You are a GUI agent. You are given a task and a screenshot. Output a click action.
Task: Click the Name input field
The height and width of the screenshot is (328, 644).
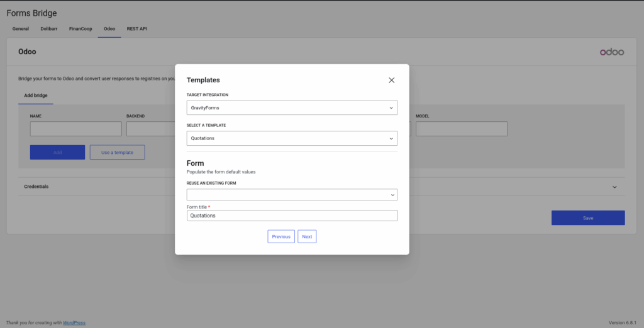[x=76, y=129]
